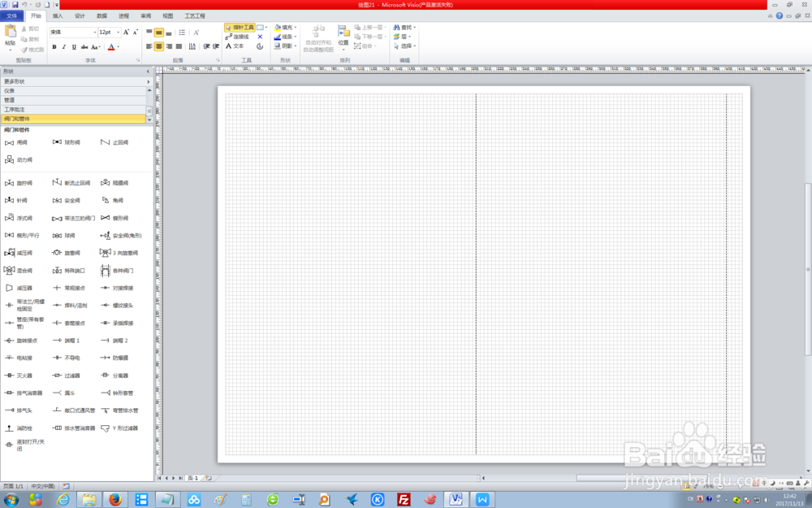812x508 pixels.
Task: Select the 蝶形阀 butterfly valve shape
Action: 114,218
